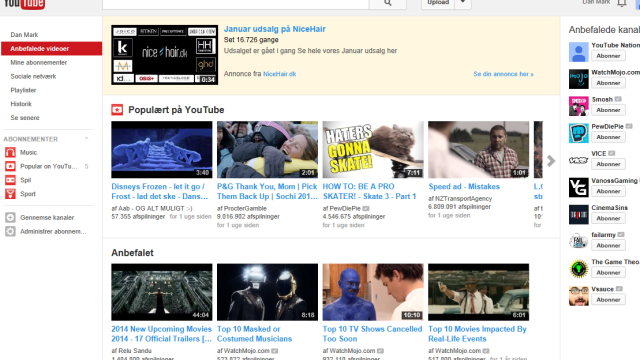Open The Game Theorists channel avatar
Image resolution: width=640 pixels, height=360 pixels.
pos(579,269)
